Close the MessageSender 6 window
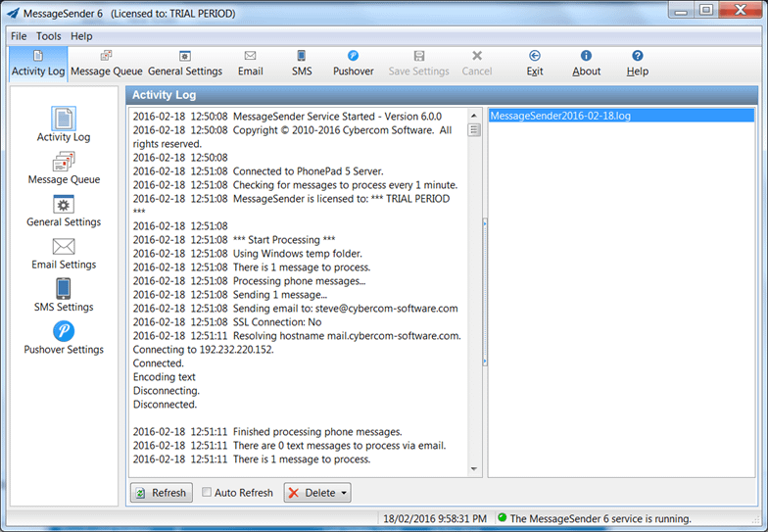Viewport: 768px width, 532px height. pos(741,11)
